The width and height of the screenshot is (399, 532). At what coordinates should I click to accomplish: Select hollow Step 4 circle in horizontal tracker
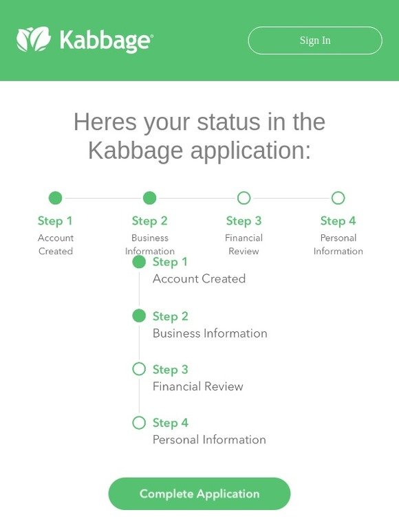click(x=338, y=198)
